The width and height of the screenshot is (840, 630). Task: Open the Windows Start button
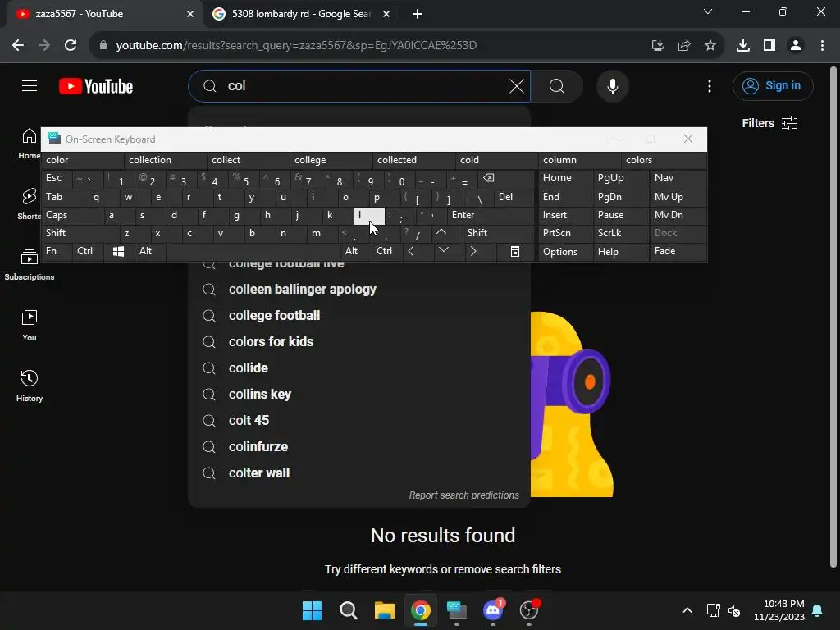click(x=312, y=610)
